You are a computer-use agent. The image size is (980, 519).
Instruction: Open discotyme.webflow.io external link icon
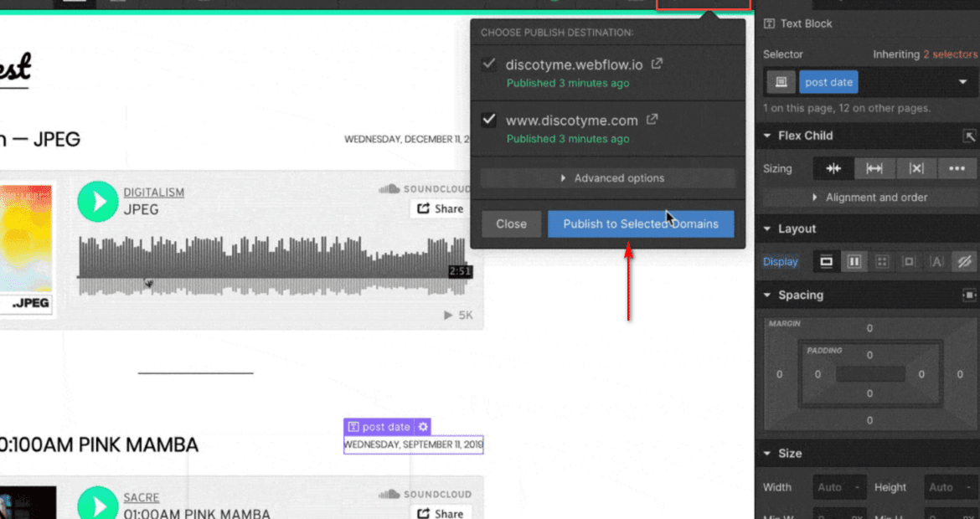point(658,64)
